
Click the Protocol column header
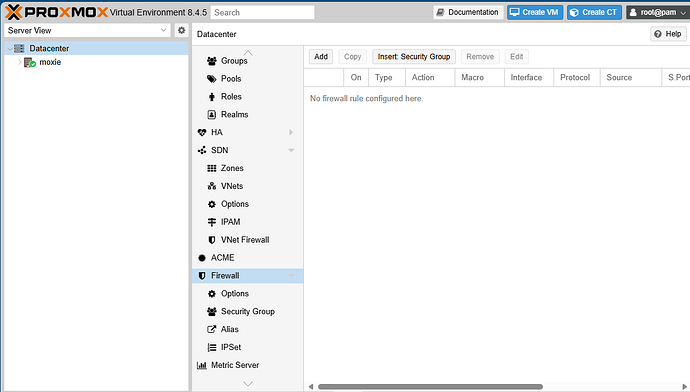point(577,77)
